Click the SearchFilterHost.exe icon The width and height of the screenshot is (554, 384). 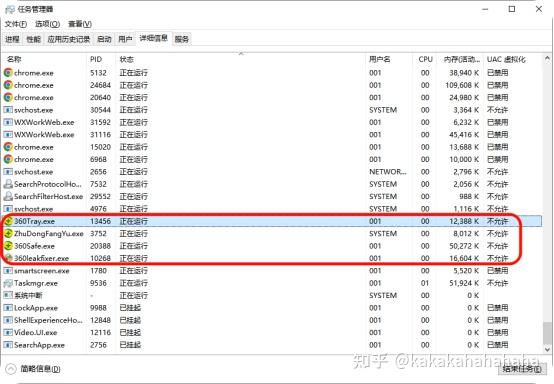8,196
